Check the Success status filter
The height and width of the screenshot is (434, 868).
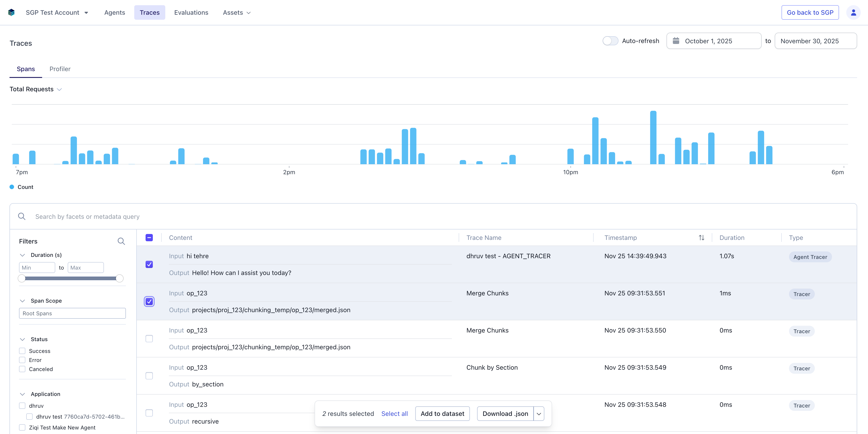click(x=22, y=351)
